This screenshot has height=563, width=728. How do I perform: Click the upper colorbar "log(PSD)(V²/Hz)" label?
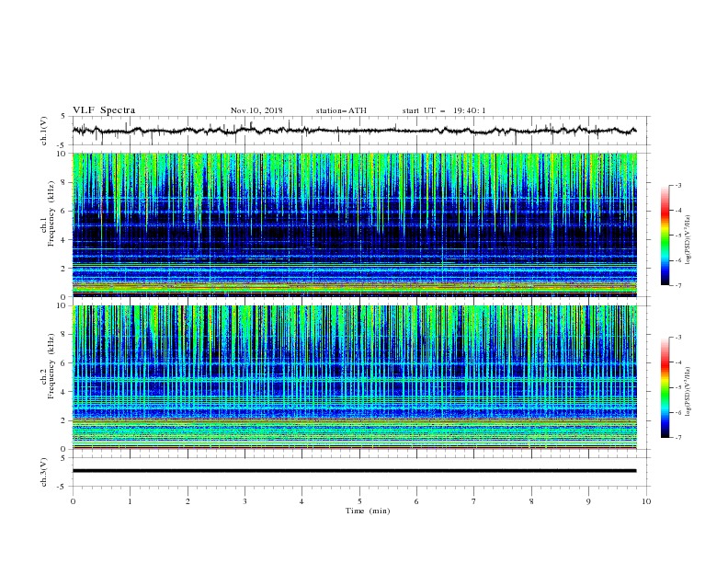pyautogui.click(x=688, y=240)
